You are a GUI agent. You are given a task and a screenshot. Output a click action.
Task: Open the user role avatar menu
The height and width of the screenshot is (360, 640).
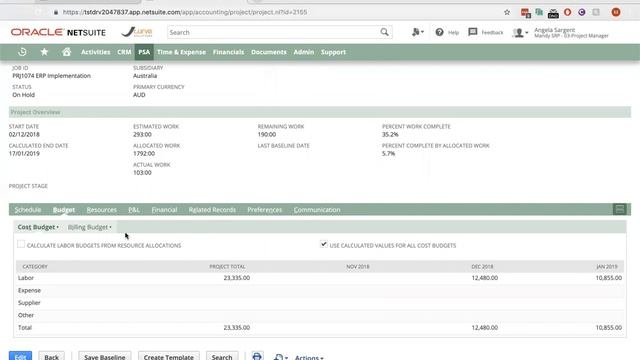520,32
